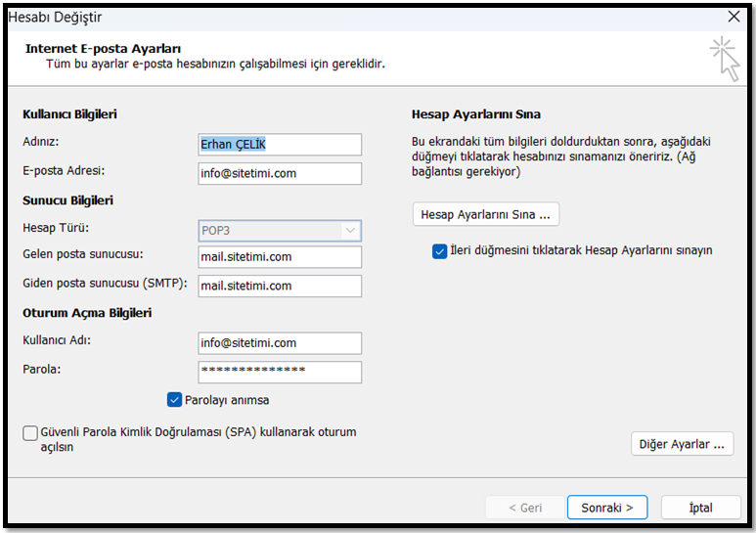
Task: Open Diğer Ayarlar settings
Action: (x=683, y=444)
